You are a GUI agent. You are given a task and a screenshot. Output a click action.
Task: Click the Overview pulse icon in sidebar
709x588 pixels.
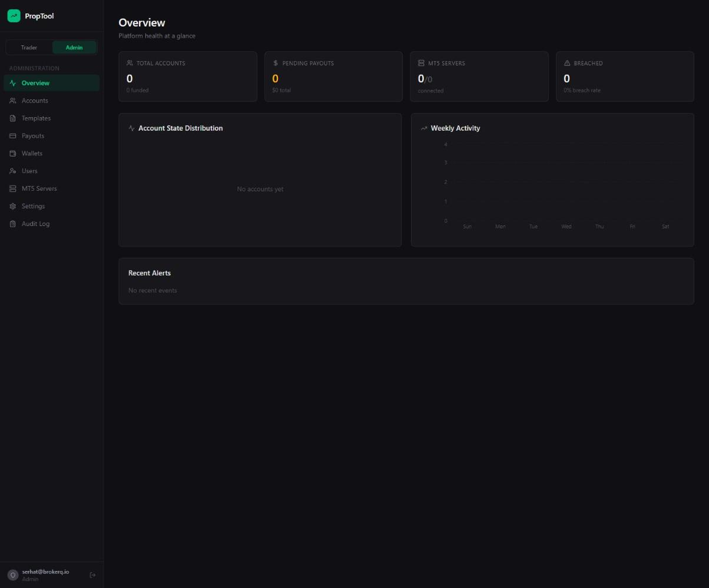12,83
